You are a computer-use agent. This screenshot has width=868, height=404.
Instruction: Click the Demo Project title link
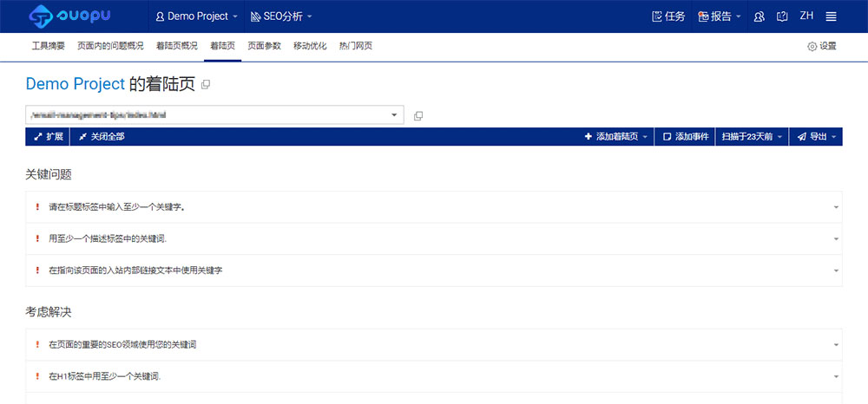(x=76, y=84)
